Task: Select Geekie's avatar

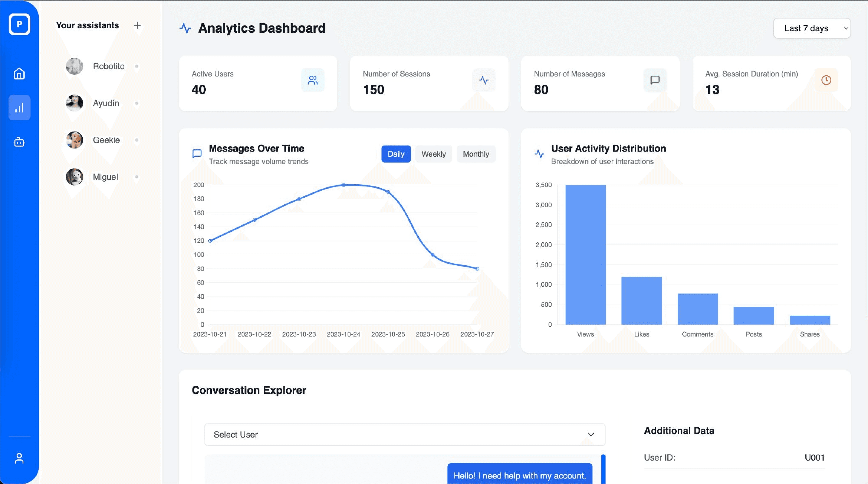Action: click(x=75, y=140)
